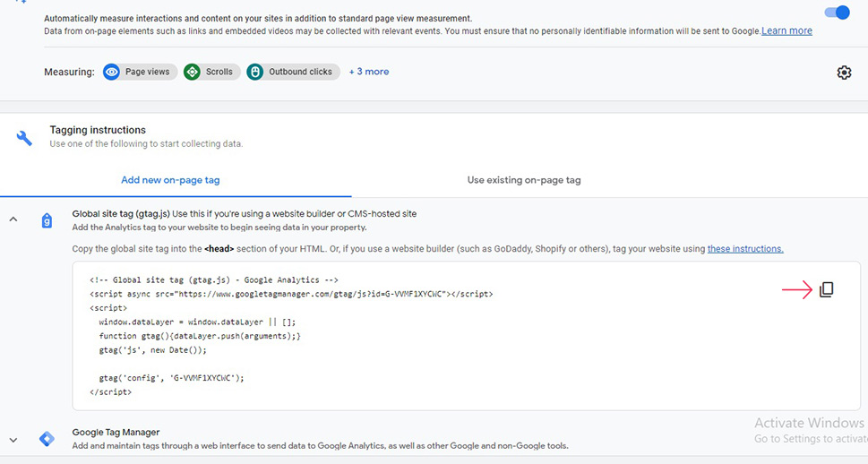Click the Global site tag gtag icon
This screenshot has width=868, height=464.
tap(47, 220)
